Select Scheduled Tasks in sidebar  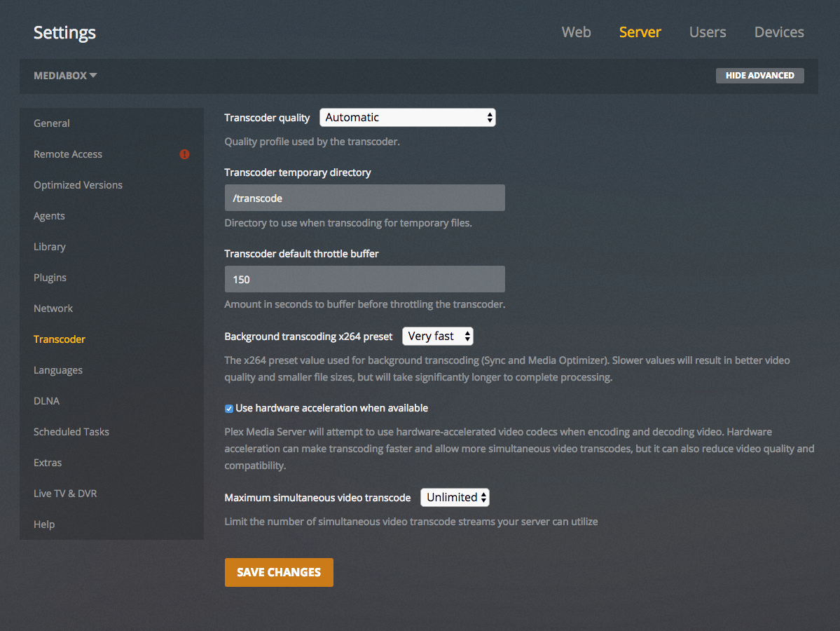[x=71, y=432]
